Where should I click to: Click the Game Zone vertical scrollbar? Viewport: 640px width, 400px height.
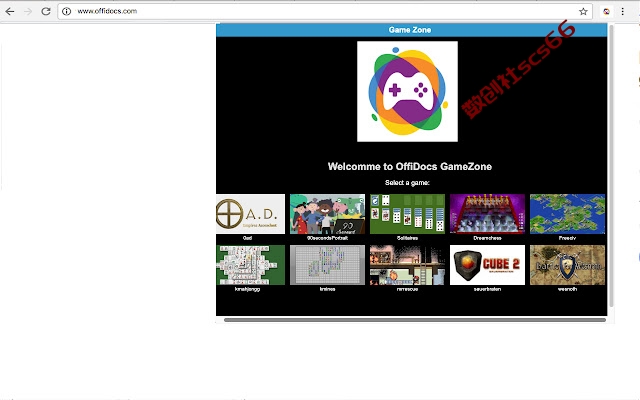click(611, 165)
